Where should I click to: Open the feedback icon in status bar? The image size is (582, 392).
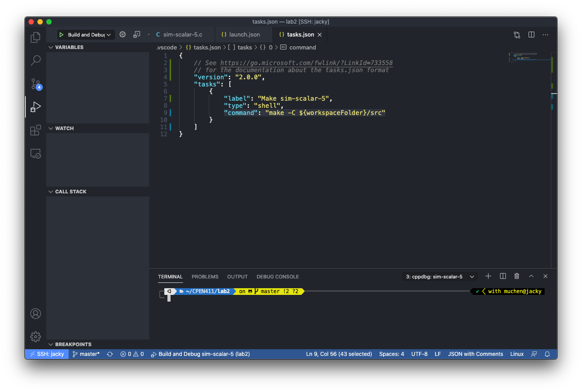(534, 354)
